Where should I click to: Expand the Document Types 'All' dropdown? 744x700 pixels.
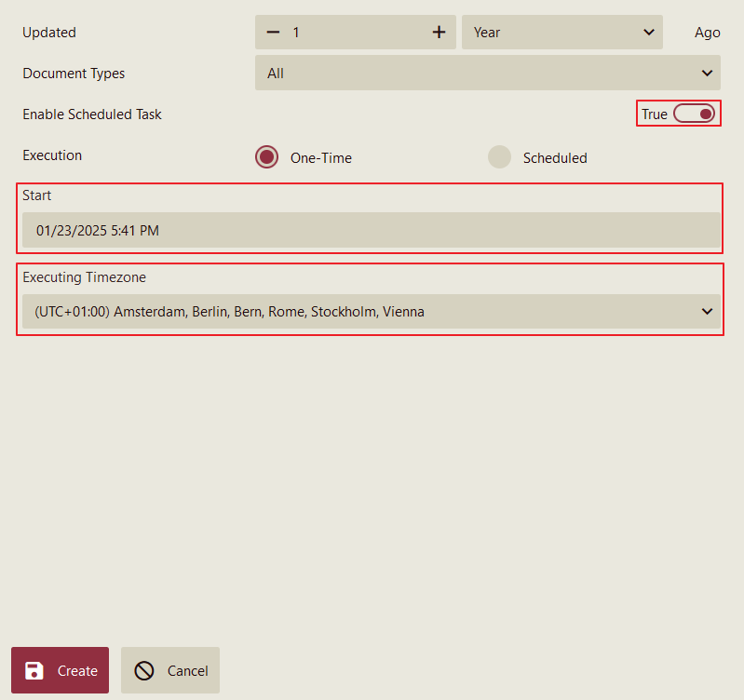[486, 74]
